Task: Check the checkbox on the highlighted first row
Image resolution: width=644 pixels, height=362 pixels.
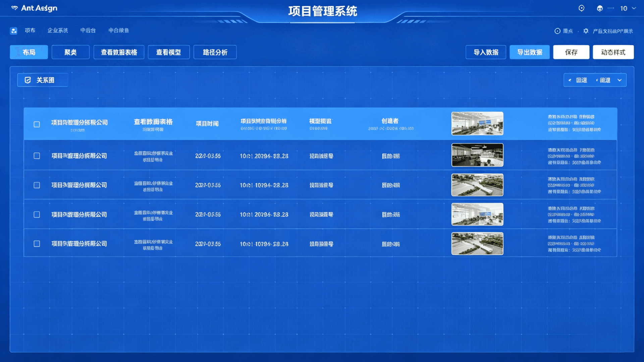Action: click(37, 124)
